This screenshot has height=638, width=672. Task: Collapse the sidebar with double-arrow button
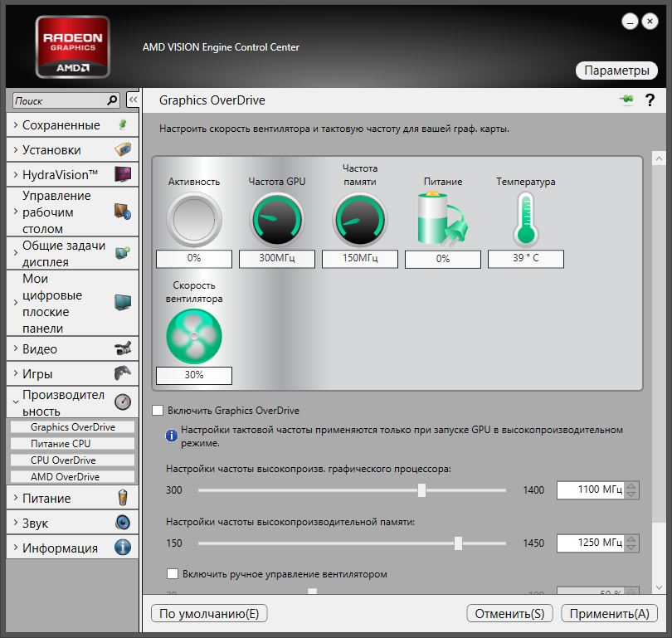133,100
